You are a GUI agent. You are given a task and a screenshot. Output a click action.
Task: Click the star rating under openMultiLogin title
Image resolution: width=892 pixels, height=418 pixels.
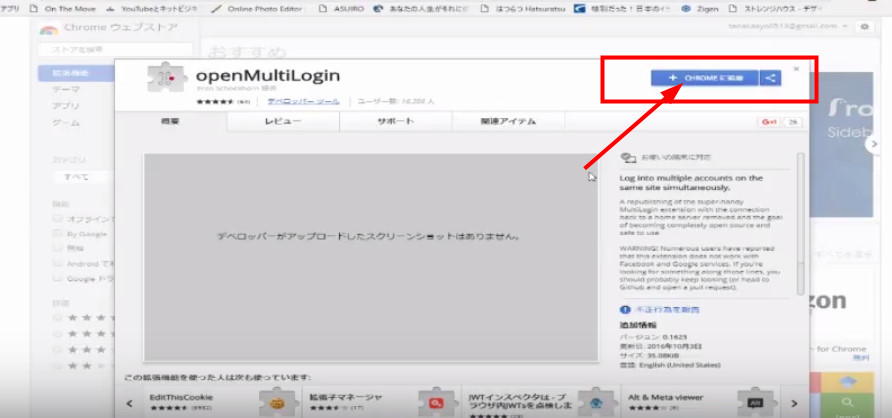tap(214, 102)
